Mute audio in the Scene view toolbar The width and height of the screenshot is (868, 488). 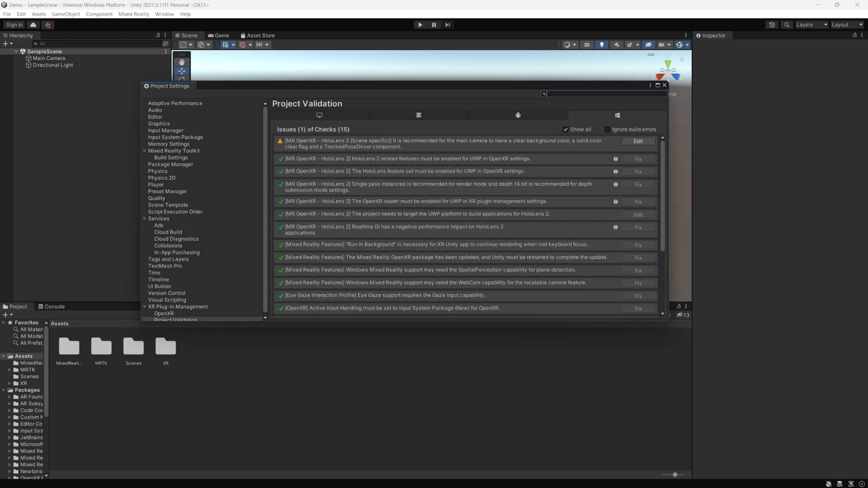[x=617, y=45]
